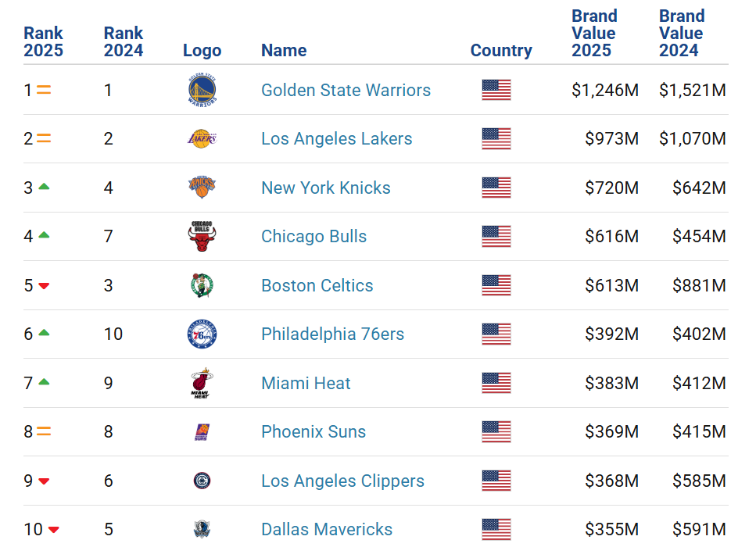
Task: Open the New York Knicks link
Action: coord(325,188)
